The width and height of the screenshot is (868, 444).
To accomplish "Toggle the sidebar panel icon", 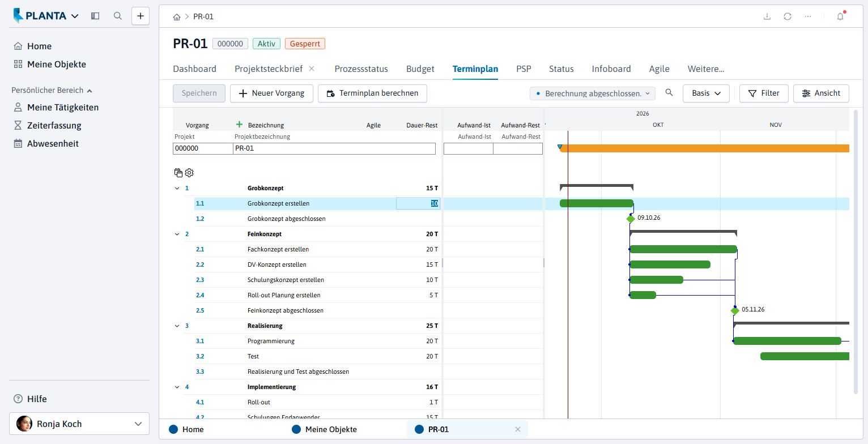I will click(95, 16).
